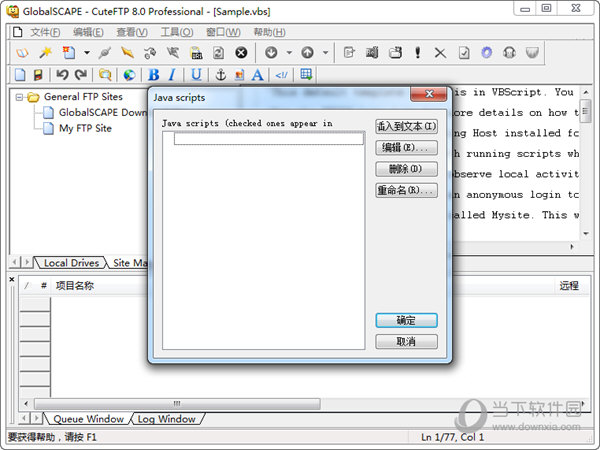
Task: Click the queue pane horizontal scrollbar
Action: tap(177, 403)
